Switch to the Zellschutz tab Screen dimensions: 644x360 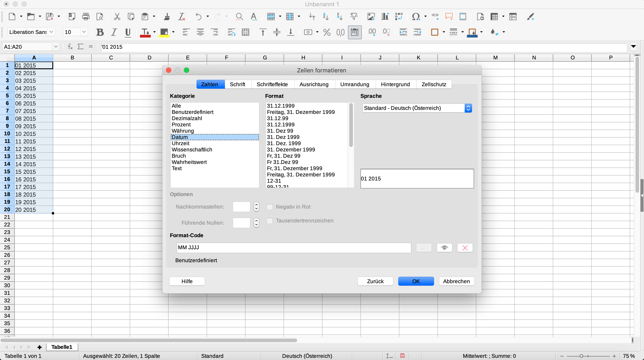434,84
